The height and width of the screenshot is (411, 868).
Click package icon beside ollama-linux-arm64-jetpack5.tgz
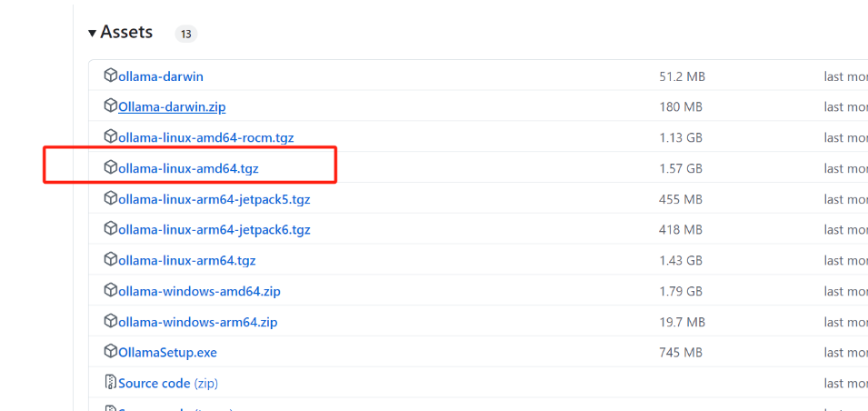[x=111, y=197]
